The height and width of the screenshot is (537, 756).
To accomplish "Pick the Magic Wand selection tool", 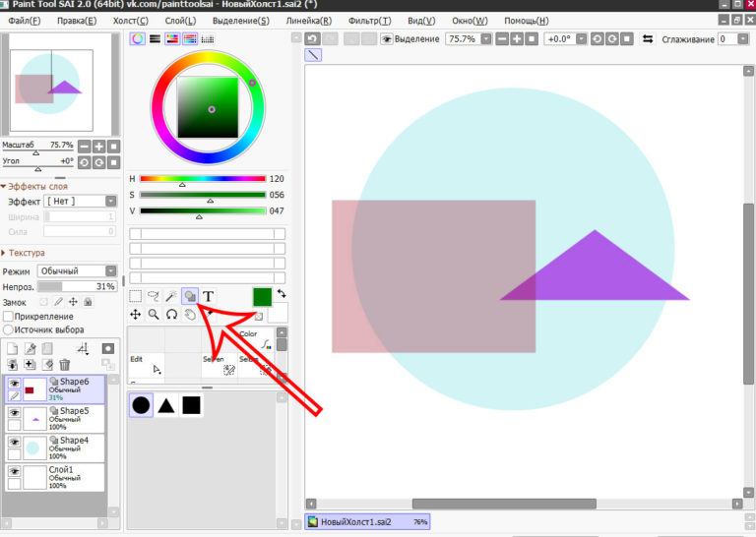I will tap(171, 296).
